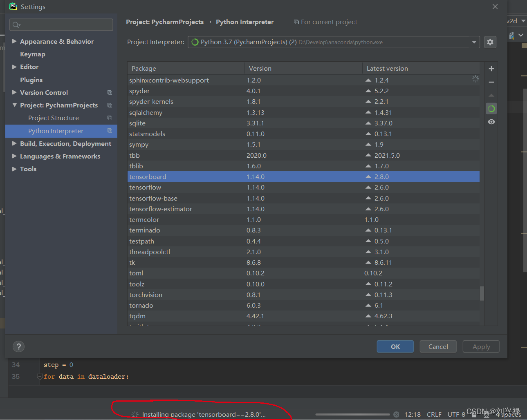
Task: Select the tornado package row
Action: pos(303,305)
